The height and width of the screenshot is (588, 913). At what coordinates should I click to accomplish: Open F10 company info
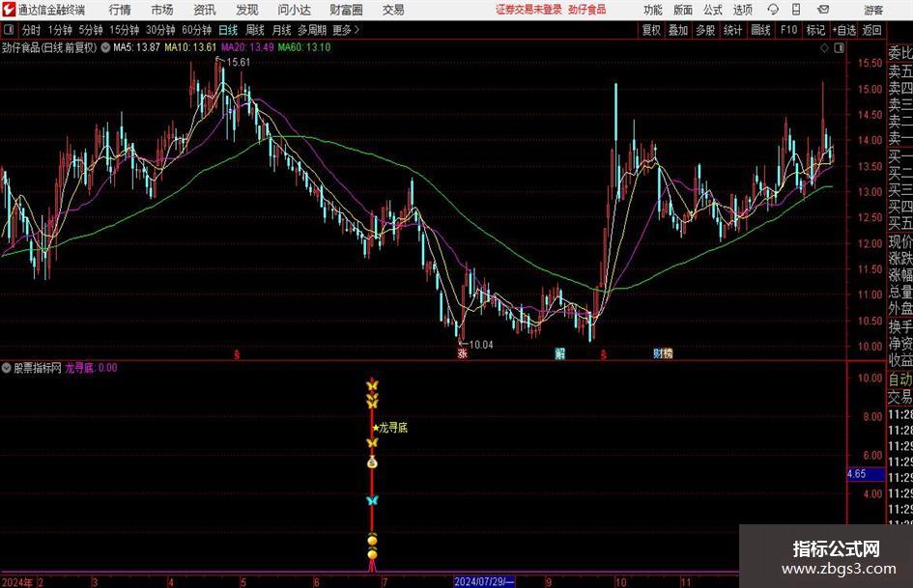[788, 30]
